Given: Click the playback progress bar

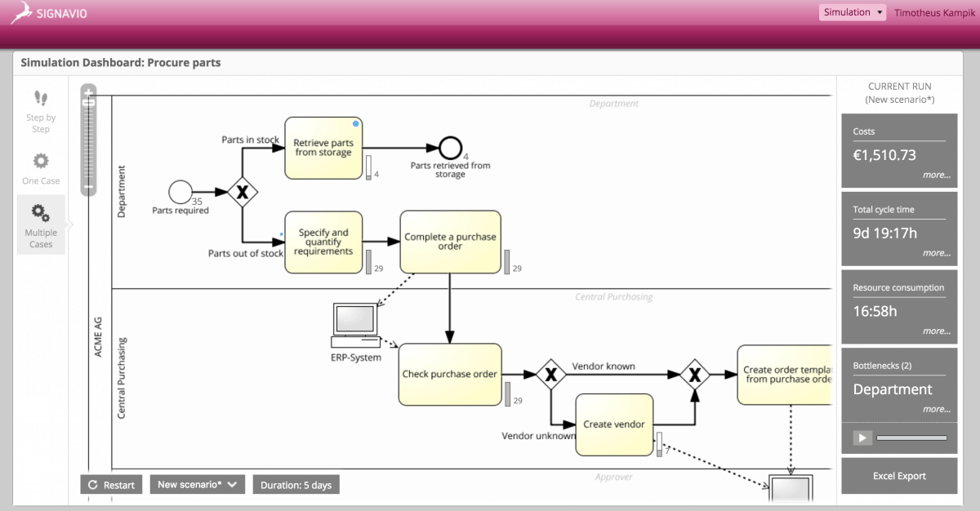Looking at the screenshot, I should click(x=912, y=438).
